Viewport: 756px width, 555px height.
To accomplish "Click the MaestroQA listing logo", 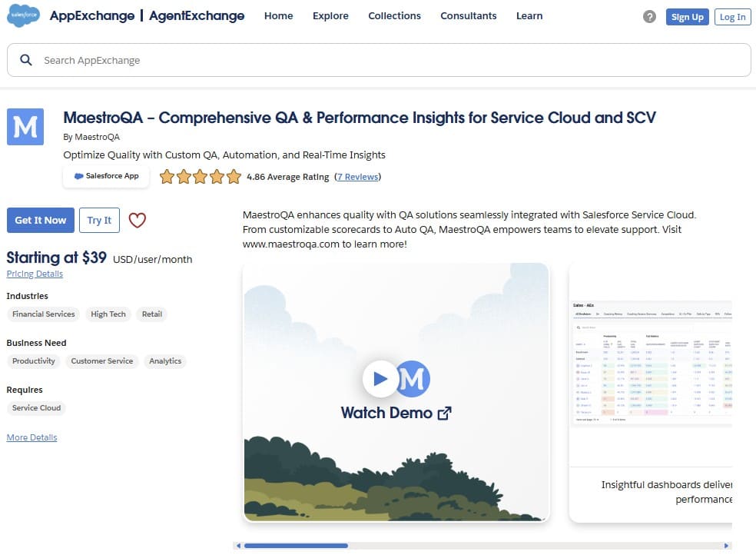I will (25, 127).
